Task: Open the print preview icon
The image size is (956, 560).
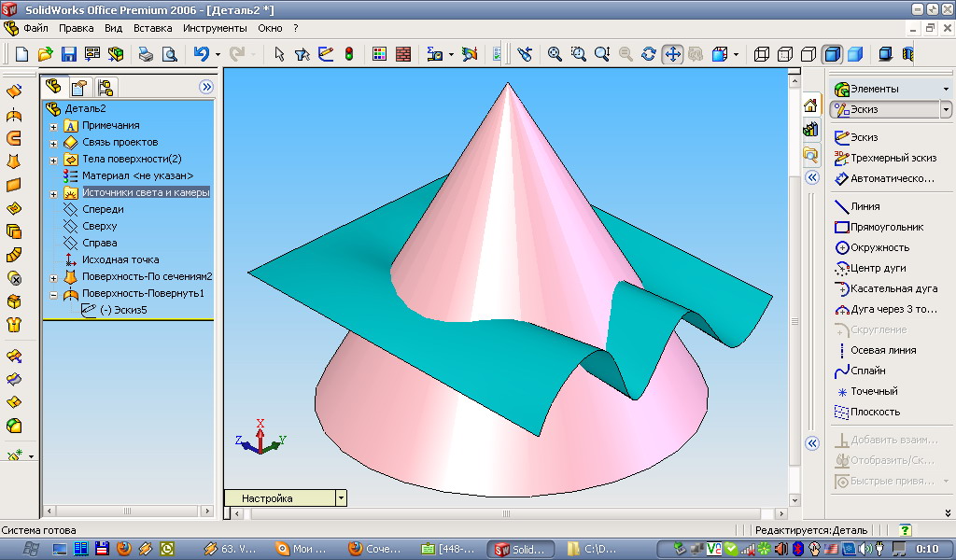Action: click(169, 54)
